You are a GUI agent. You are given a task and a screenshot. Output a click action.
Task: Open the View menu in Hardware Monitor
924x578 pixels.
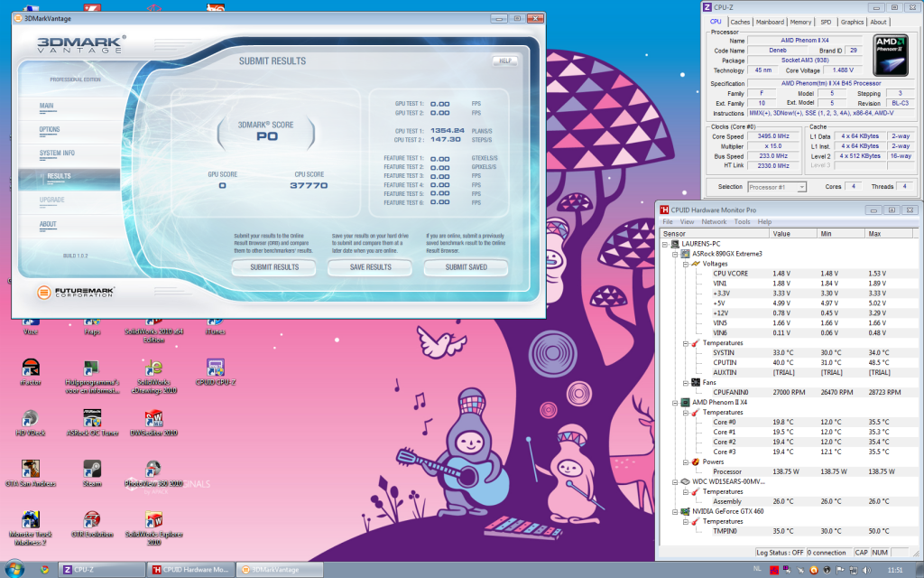(687, 222)
